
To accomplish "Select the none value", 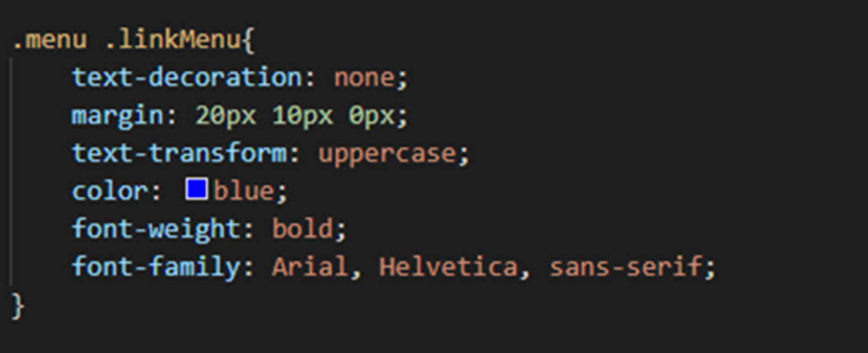I will point(364,78).
